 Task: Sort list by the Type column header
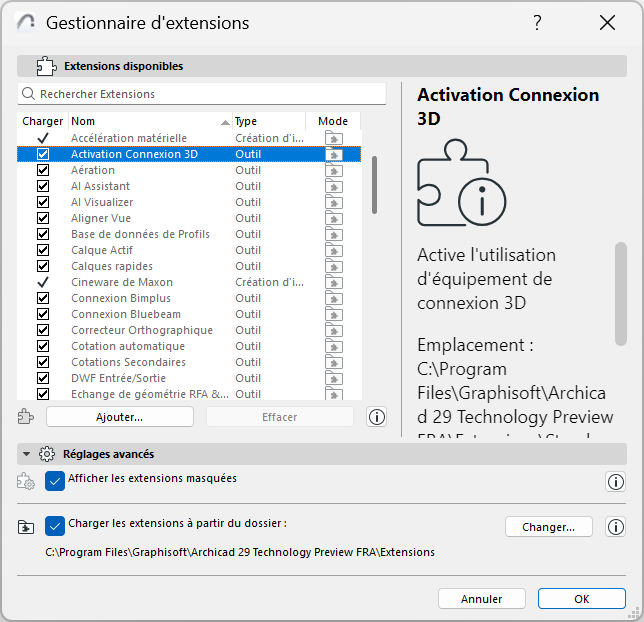pyautogui.click(x=268, y=121)
